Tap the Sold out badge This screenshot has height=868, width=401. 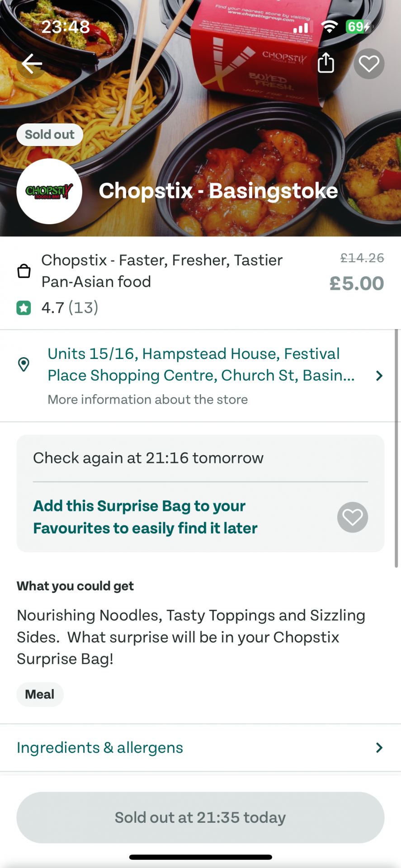pyautogui.click(x=50, y=135)
